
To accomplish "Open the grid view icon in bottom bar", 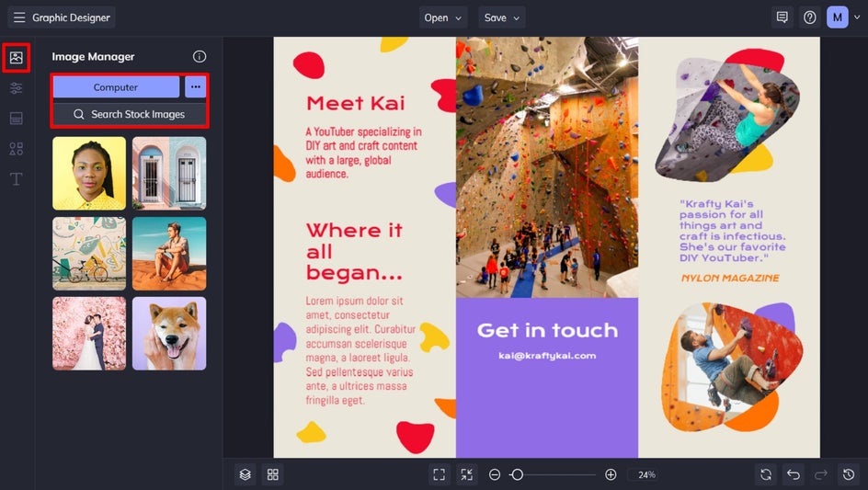I will pos(273,474).
